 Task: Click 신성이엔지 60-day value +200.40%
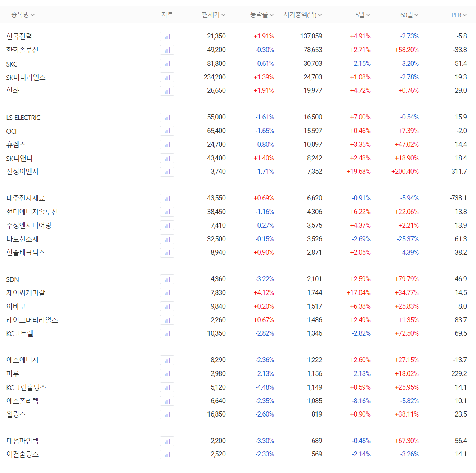(x=405, y=172)
